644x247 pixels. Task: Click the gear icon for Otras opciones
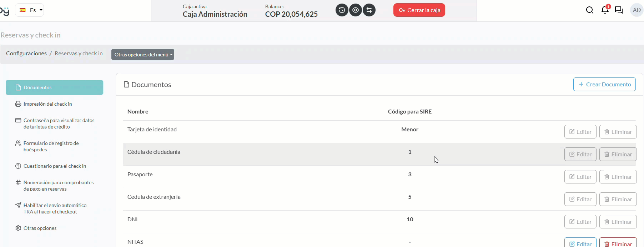18,228
